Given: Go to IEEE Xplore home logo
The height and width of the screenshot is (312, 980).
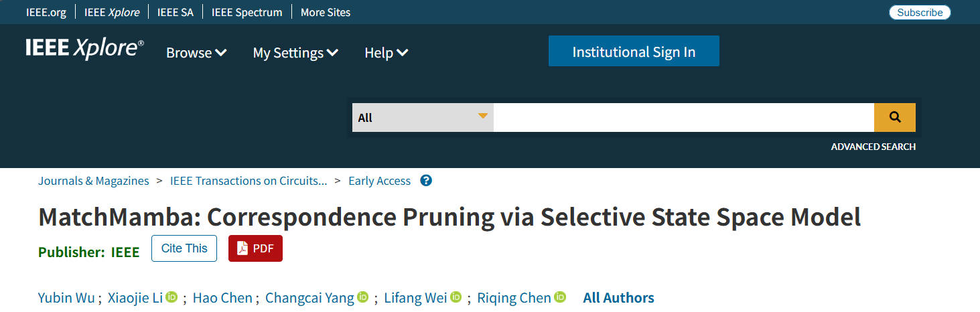Looking at the screenshot, I should pos(84,49).
